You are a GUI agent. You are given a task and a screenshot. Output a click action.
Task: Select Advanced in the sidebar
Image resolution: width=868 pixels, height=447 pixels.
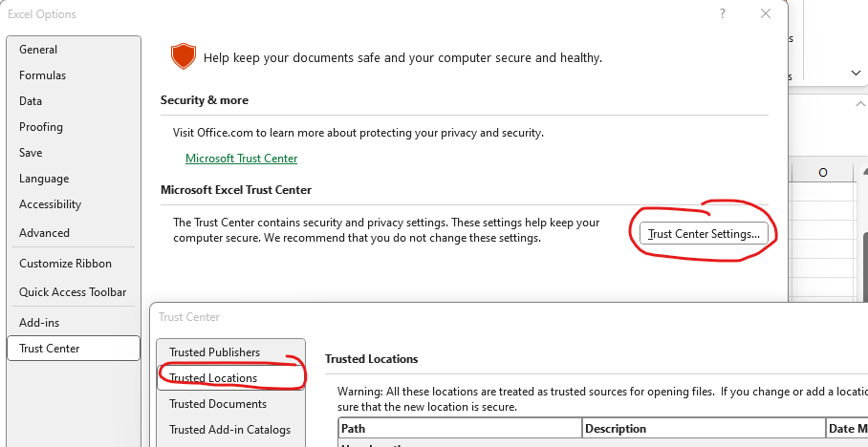coord(74,233)
